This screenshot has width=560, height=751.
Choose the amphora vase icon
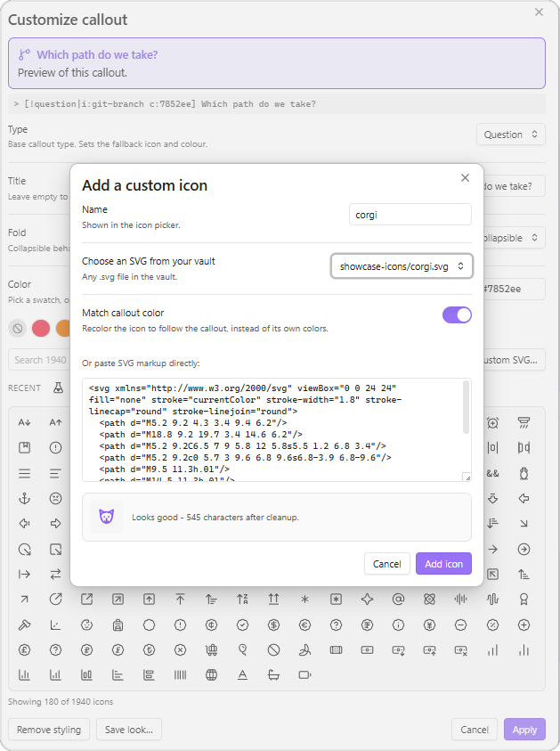[x=523, y=473]
